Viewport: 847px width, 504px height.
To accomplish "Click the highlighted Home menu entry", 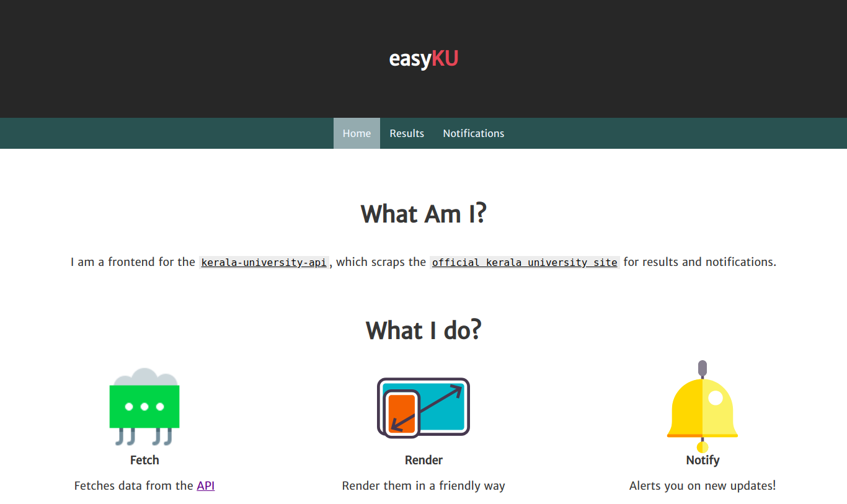I will point(357,133).
